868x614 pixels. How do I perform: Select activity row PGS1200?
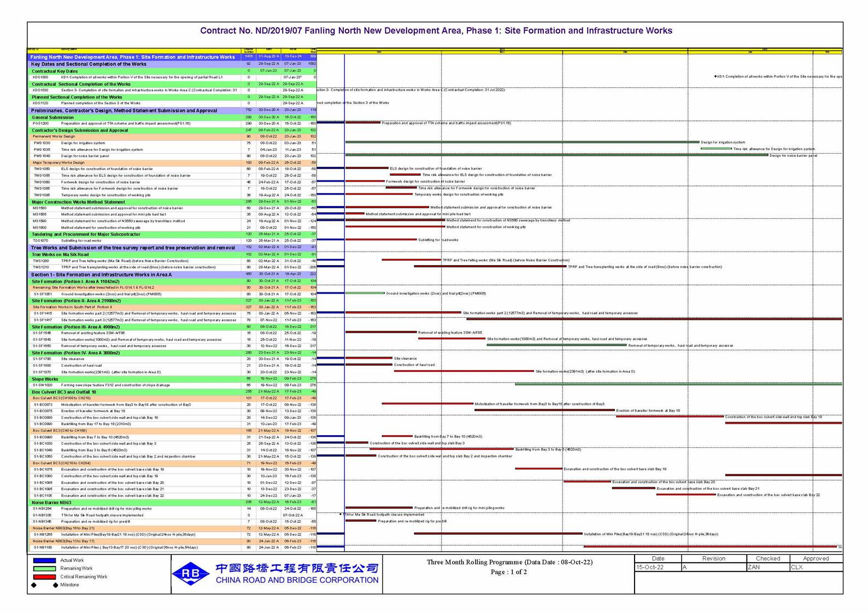[x=172, y=124]
